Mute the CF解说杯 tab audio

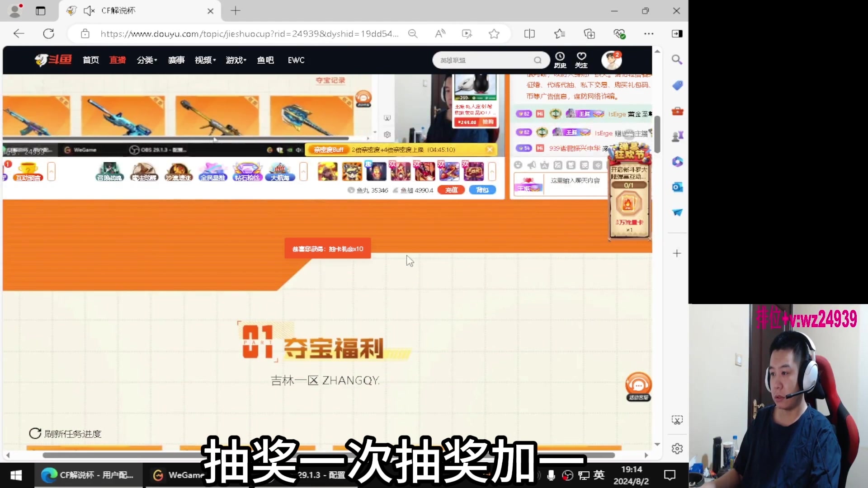click(x=89, y=10)
